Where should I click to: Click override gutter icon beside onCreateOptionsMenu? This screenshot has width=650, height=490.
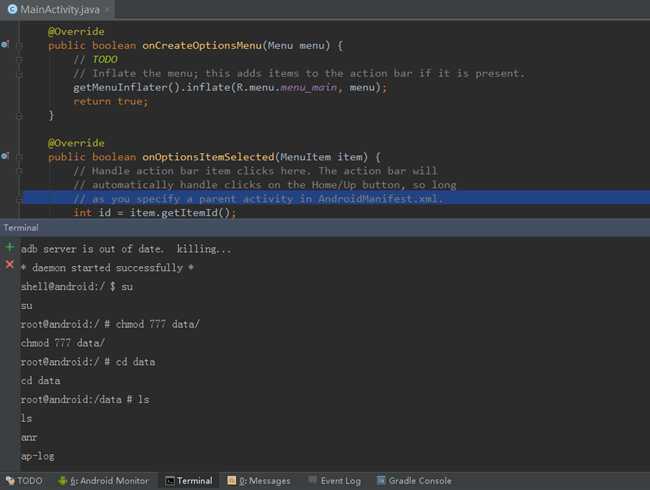[5, 44]
